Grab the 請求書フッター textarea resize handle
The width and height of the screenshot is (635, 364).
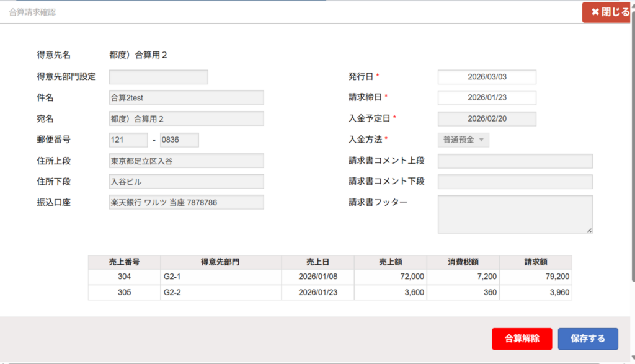point(589,230)
